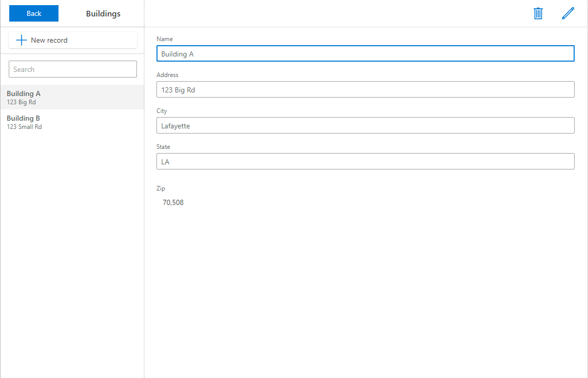The height and width of the screenshot is (378, 588).
Task: Click the Address field label
Action: coord(167,75)
